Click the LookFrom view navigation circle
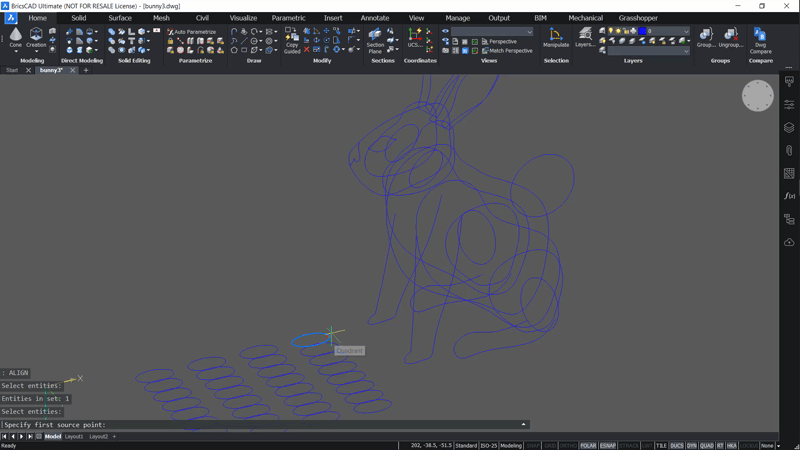 tap(758, 95)
